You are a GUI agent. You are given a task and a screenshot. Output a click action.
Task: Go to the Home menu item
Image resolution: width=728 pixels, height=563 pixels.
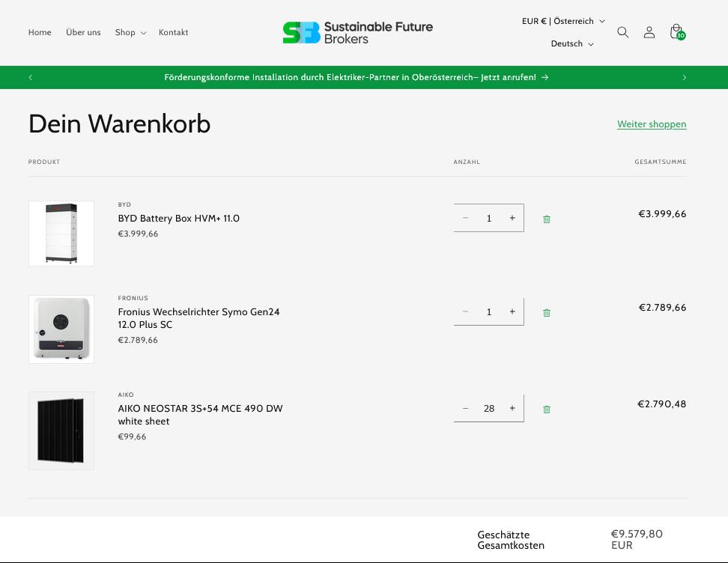pyautogui.click(x=40, y=32)
